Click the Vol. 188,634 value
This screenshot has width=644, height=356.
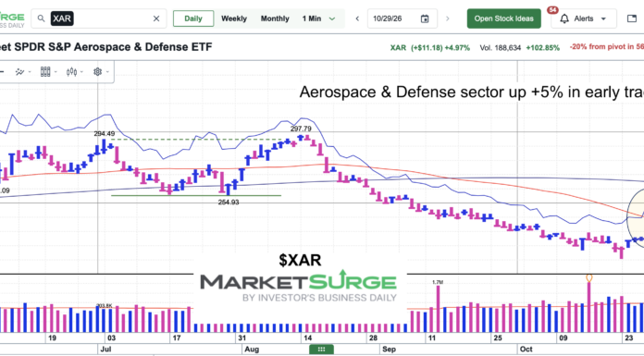coord(500,48)
